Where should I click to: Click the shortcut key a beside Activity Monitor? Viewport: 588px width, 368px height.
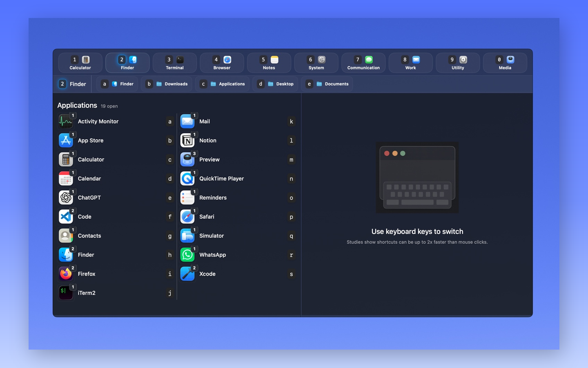[170, 121]
